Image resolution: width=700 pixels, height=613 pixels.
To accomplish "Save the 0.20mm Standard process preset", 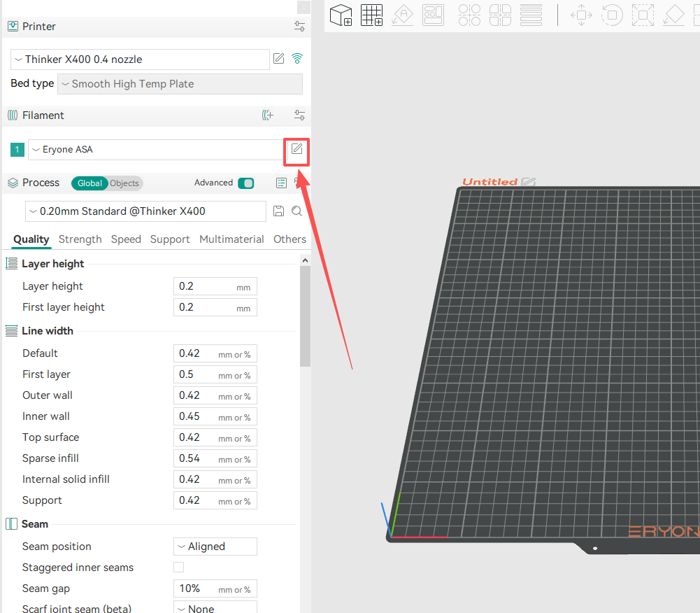I will point(278,211).
